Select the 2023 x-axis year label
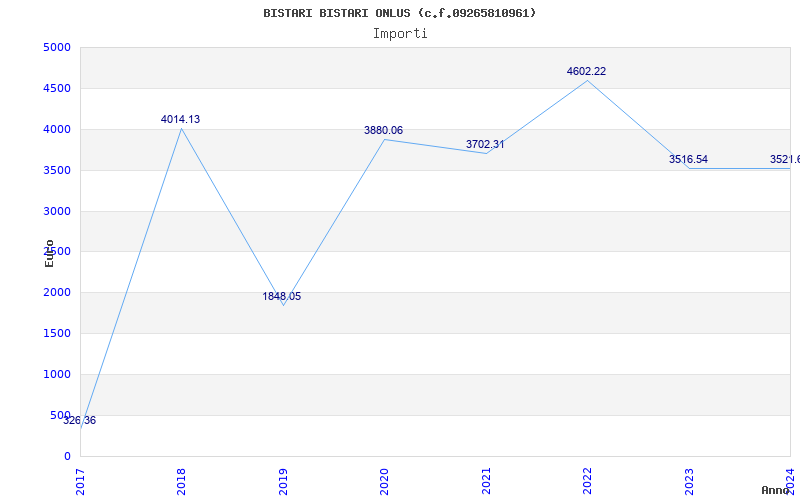 (x=689, y=482)
